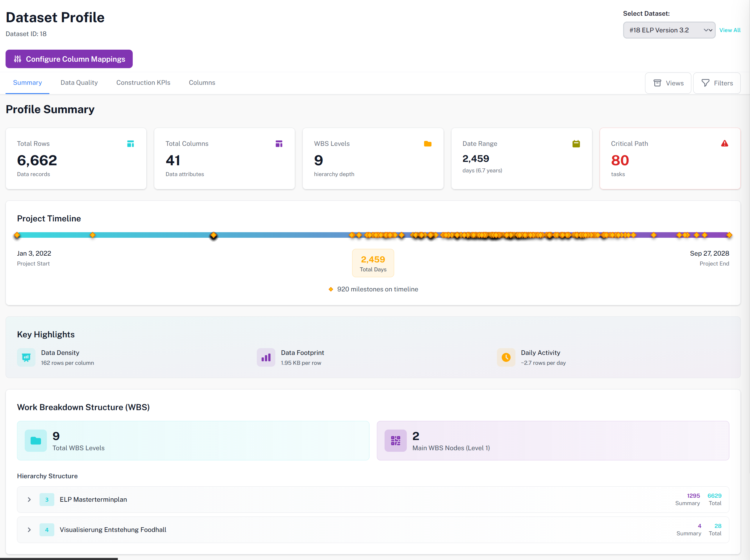The width and height of the screenshot is (750, 560).
Task: Open the Filters panel button
Action: pyautogui.click(x=717, y=83)
